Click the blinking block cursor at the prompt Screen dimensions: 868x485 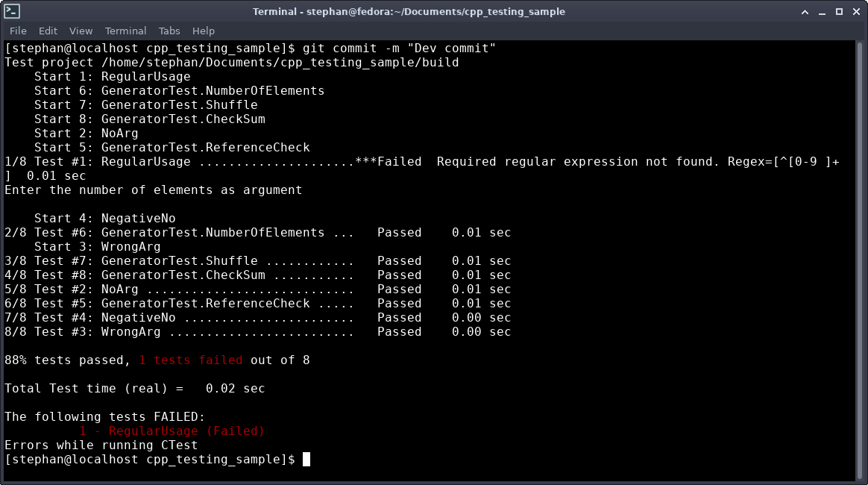pos(306,459)
